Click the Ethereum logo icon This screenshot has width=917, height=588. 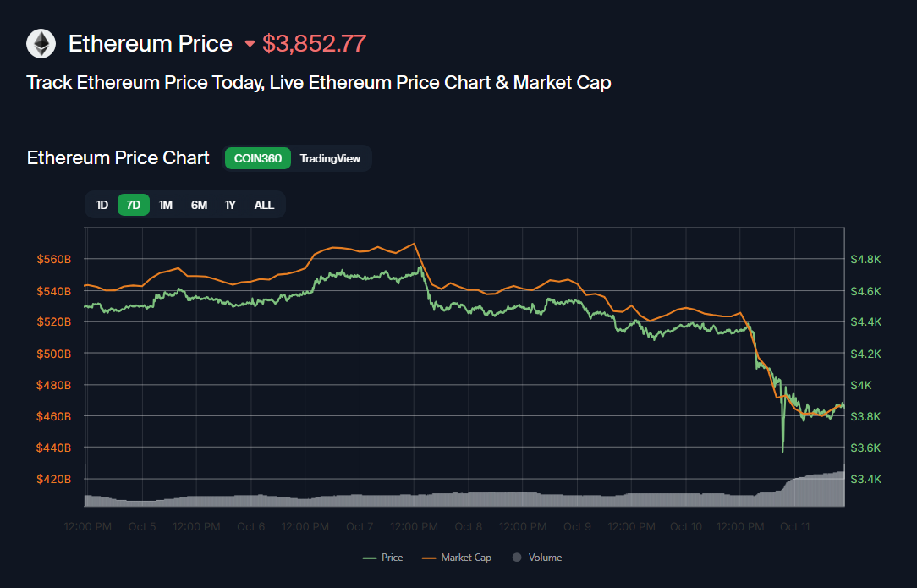41,44
